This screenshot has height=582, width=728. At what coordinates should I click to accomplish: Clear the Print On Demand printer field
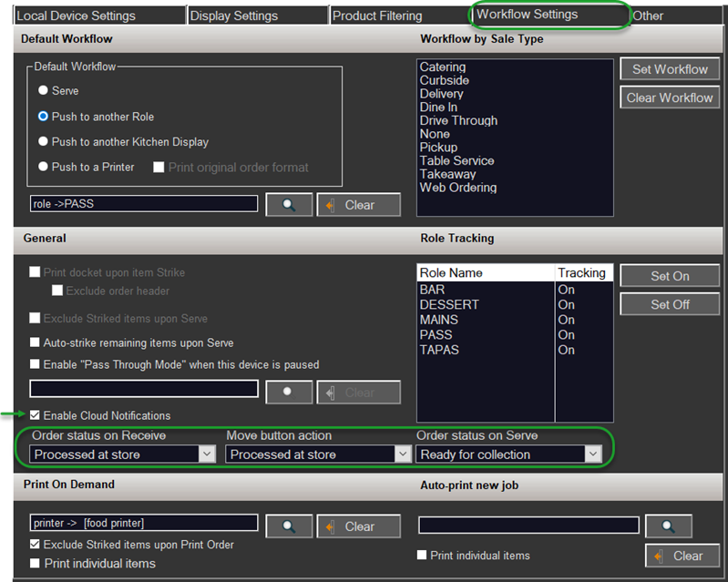[x=358, y=526]
